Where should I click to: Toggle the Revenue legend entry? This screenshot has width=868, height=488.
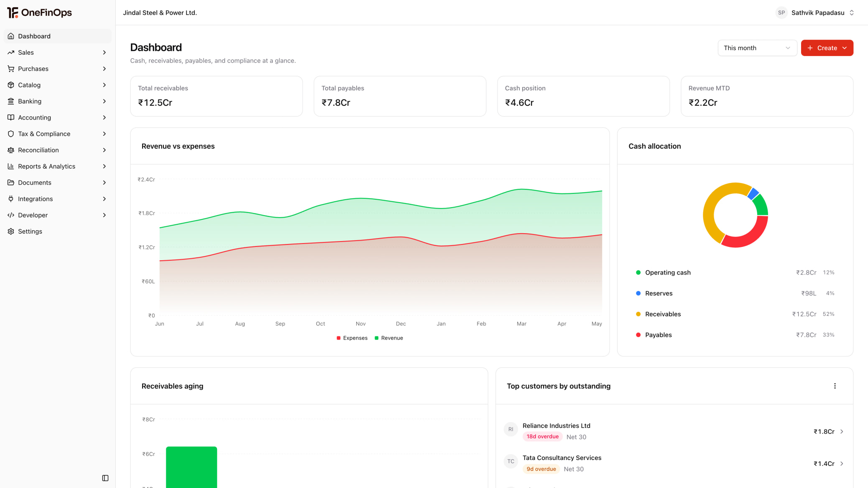click(x=389, y=338)
